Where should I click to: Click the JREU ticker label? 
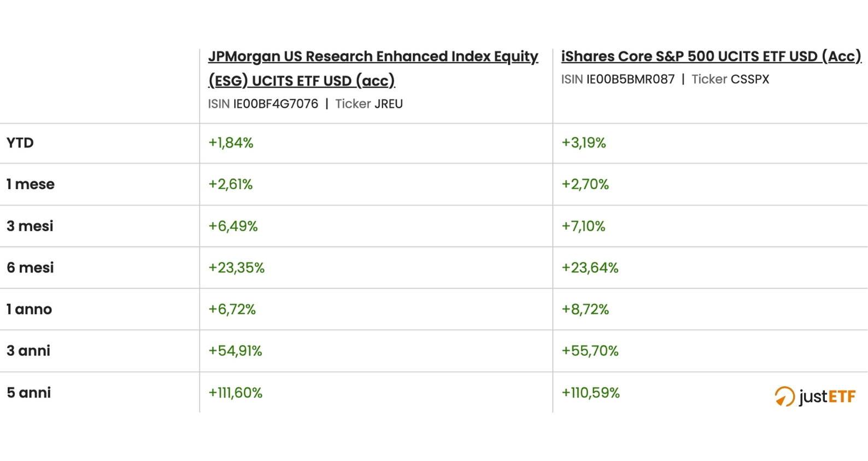point(388,104)
